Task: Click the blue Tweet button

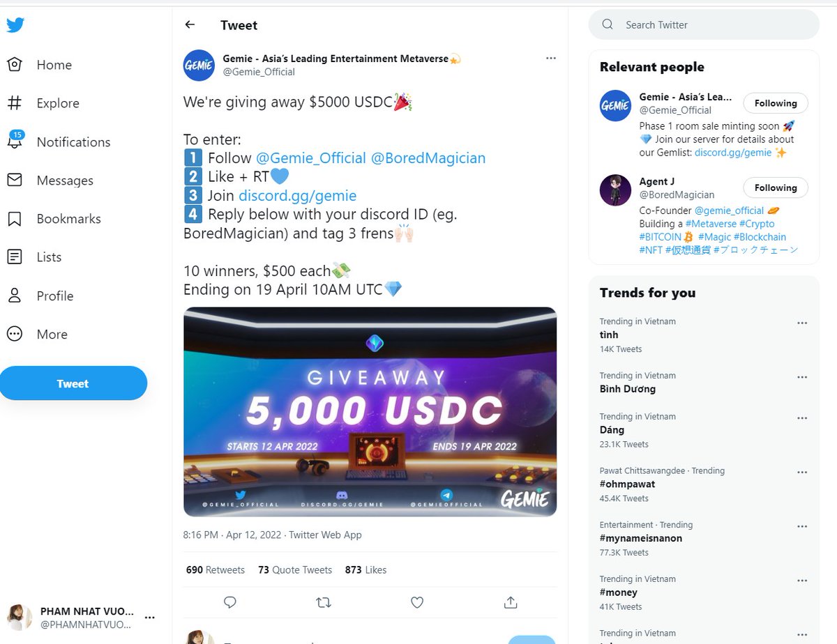Action: (x=73, y=383)
